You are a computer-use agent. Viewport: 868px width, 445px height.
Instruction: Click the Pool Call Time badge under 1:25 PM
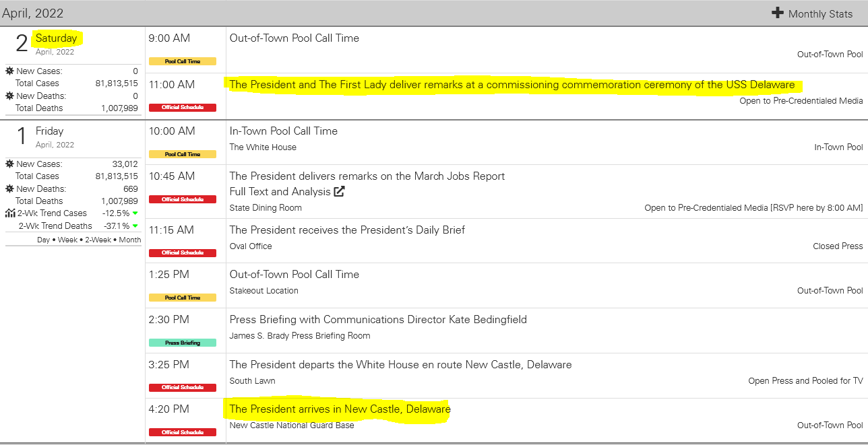coord(183,298)
